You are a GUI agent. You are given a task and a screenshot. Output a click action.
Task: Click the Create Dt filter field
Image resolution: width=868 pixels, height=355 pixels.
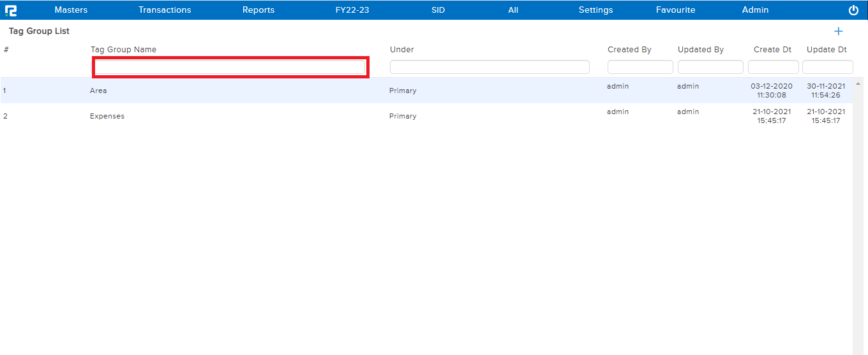click(773, 67)
